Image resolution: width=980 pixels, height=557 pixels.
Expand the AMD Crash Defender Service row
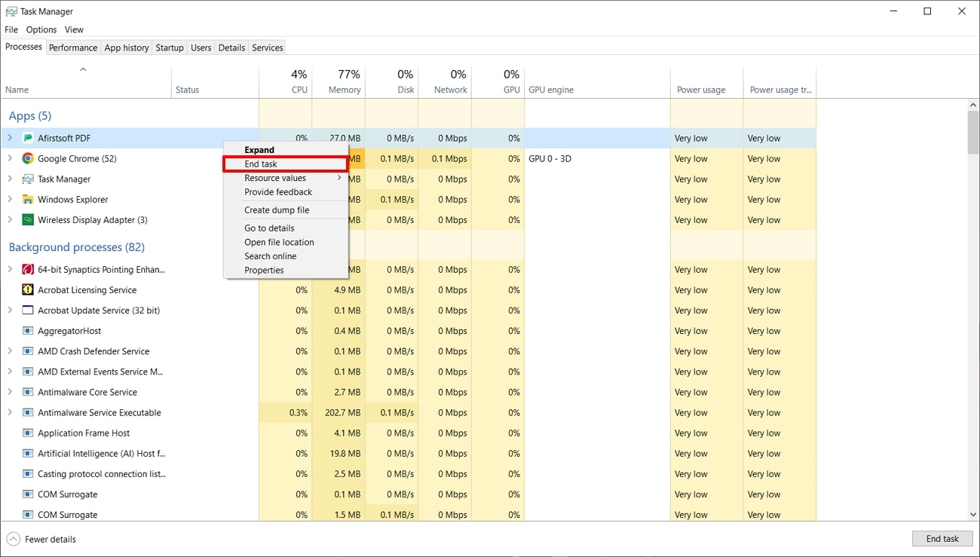click(10, 350)
